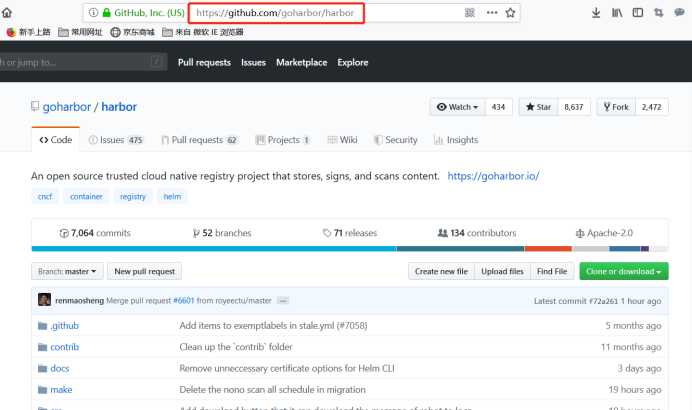The width and height of the screenshot is (692, 410).
Task: Open the https://goharbor.io/ link
Action: click(493, 176)
